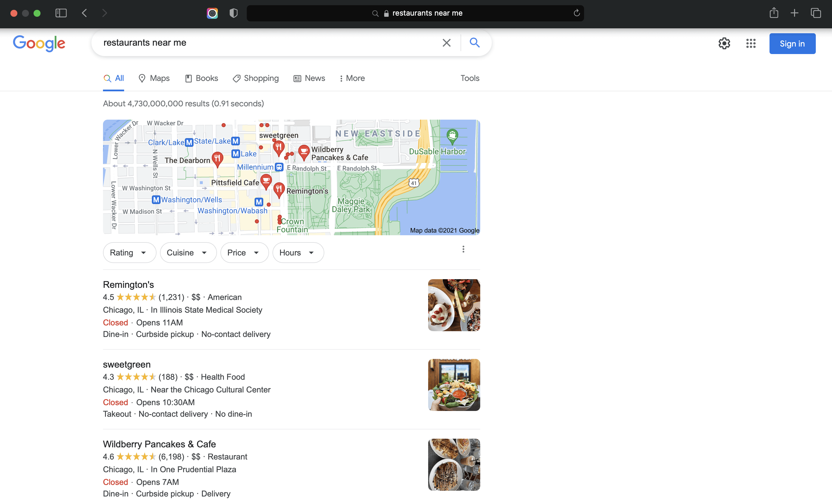Switch to the News tab
Image resolution: width=832 pixels, height=504 pixels.
click(309, 78)
